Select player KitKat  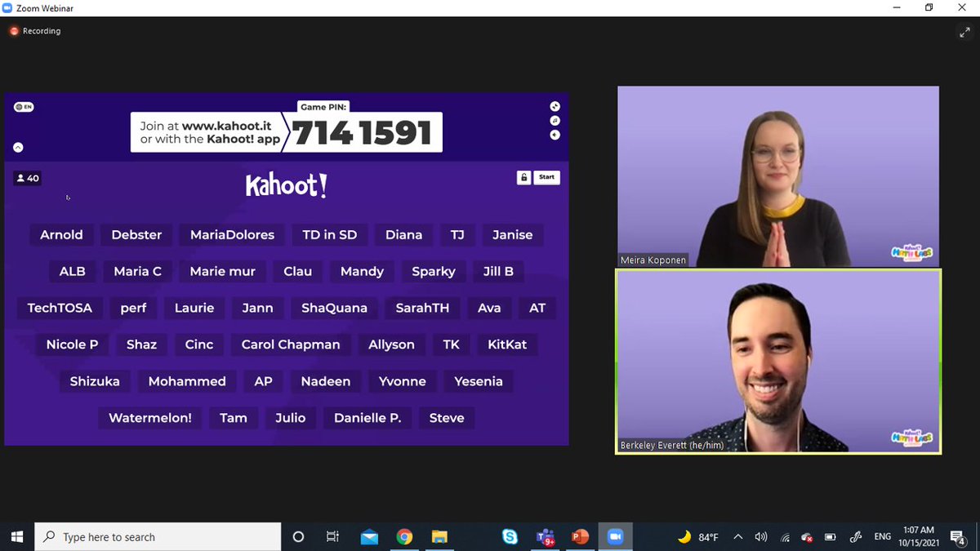pos(507,345)
